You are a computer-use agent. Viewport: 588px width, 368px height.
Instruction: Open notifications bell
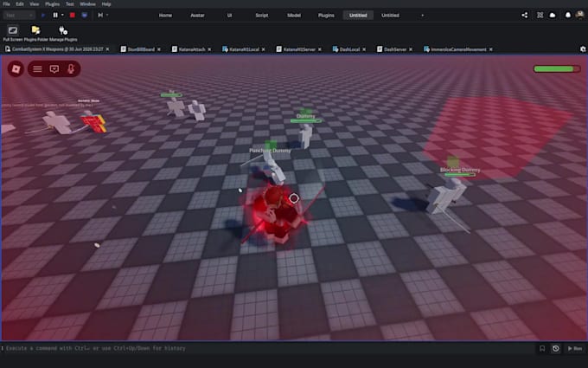pyautogui.click(x=568, y=15)
